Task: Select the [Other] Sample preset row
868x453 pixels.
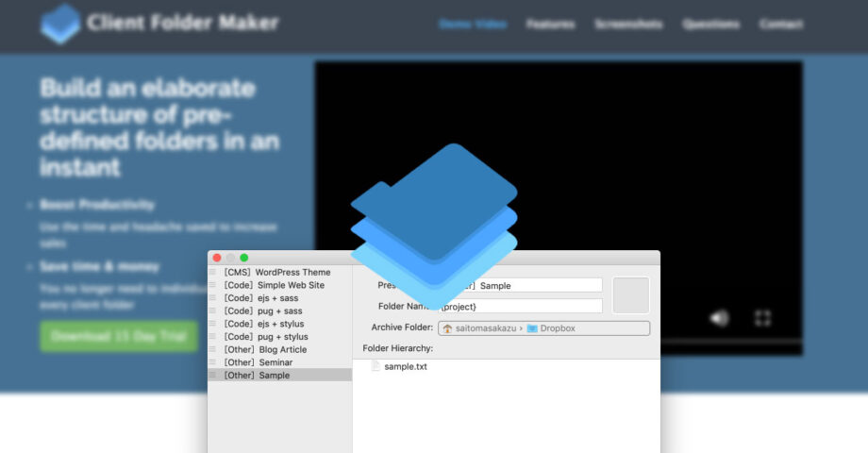Action: [280, 375]
